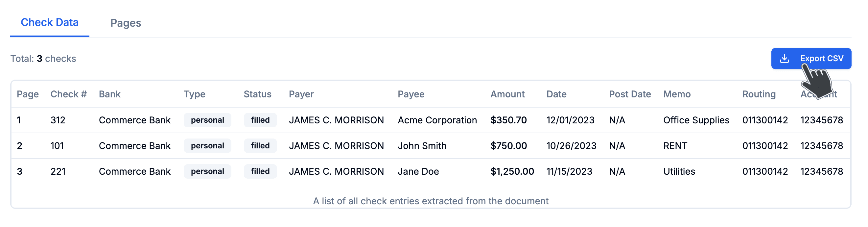Image resolution: width=868 pixels, height=227 pixels.
Task: Click the 'personal' badge on the Jane Doe row
Action: pyautogui.click(x=207, y=171)
